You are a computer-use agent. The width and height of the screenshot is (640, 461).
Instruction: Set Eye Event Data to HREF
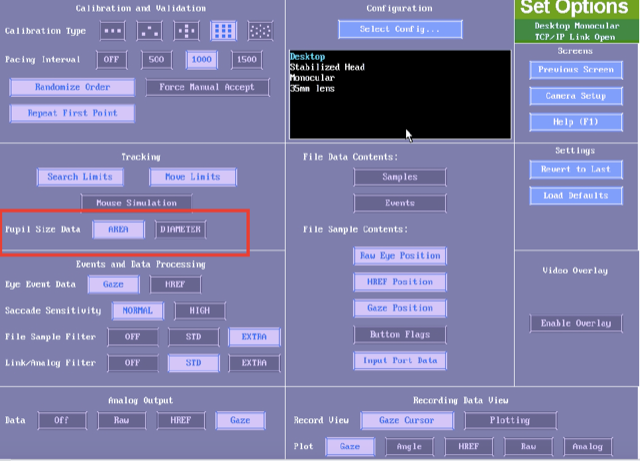pyautogui.click(x=175, y=285)
